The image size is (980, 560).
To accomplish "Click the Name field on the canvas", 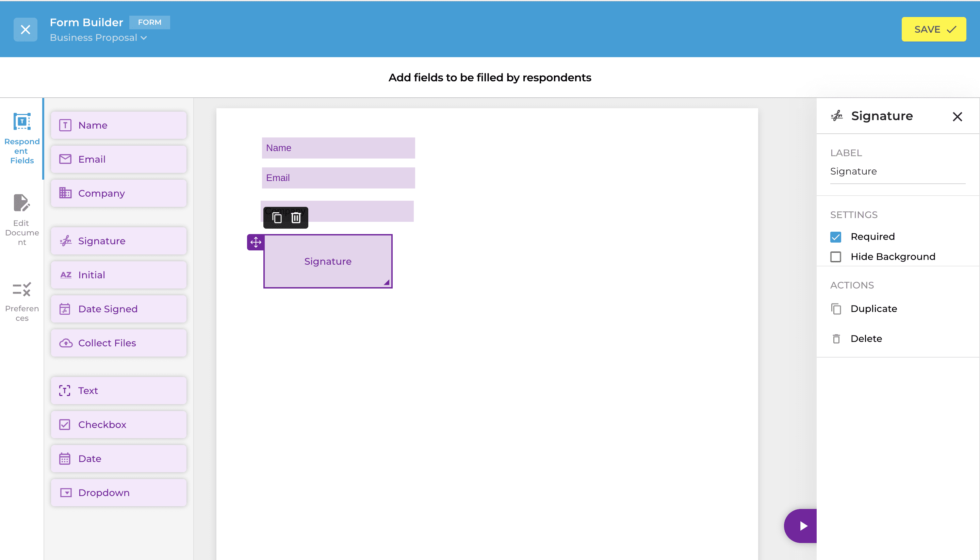I will (x=339, y=148).
